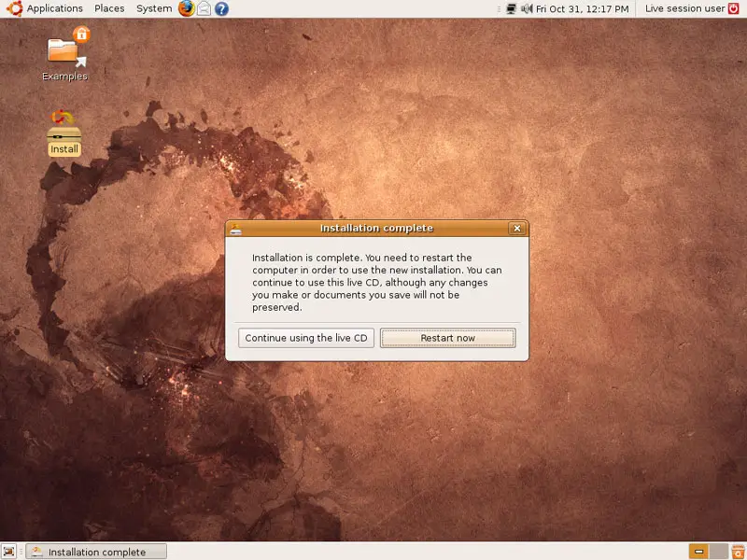Click the clock showing Fri Oct 31
Image resolution: width=747 pixels, height=560 pixels.
click(x=582, y=8)
